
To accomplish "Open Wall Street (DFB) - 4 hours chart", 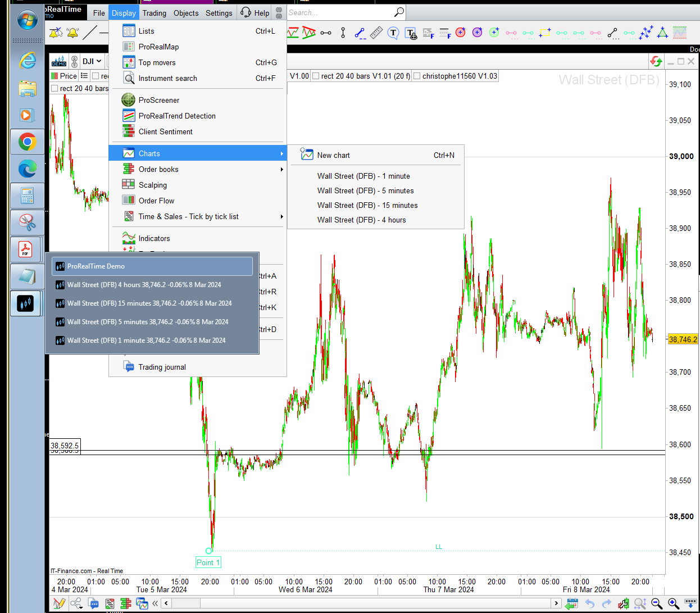I will pos(376,220).
